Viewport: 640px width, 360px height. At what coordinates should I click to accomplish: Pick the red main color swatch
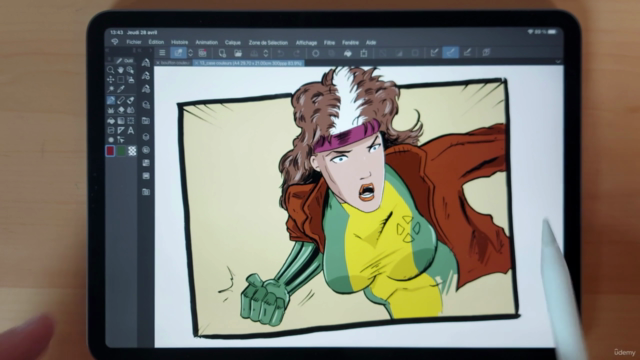tap(110, 151)
